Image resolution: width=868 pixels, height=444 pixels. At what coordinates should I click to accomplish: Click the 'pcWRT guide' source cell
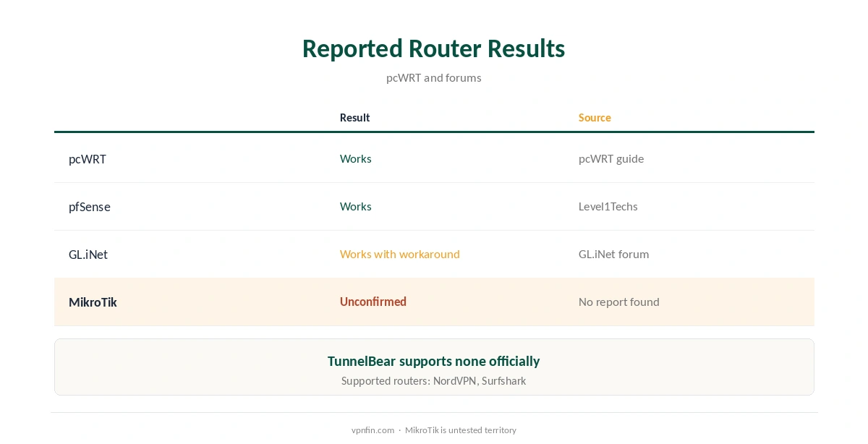click(611, 158)
